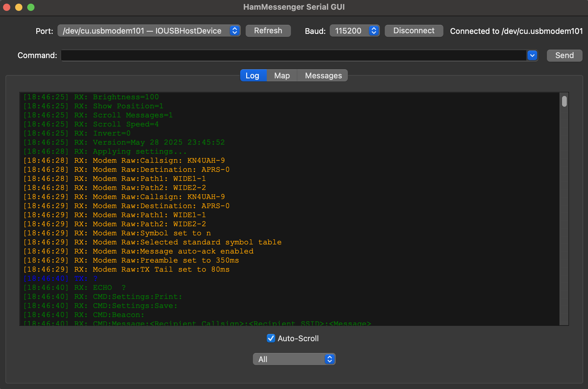Focus the Command input field
Image resolution: width=588 pixels, height=389 pixels.
(x=294, y=55)
